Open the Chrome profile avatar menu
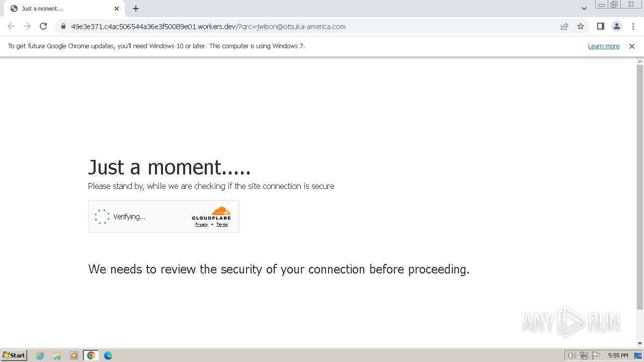Viewport: 644px width, 362px height. point(617,27)
